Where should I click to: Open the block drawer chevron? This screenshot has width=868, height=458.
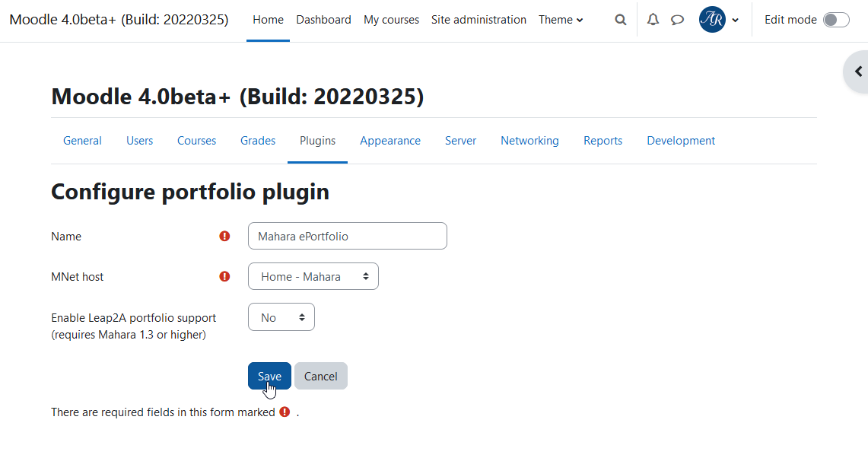(858, 72)
